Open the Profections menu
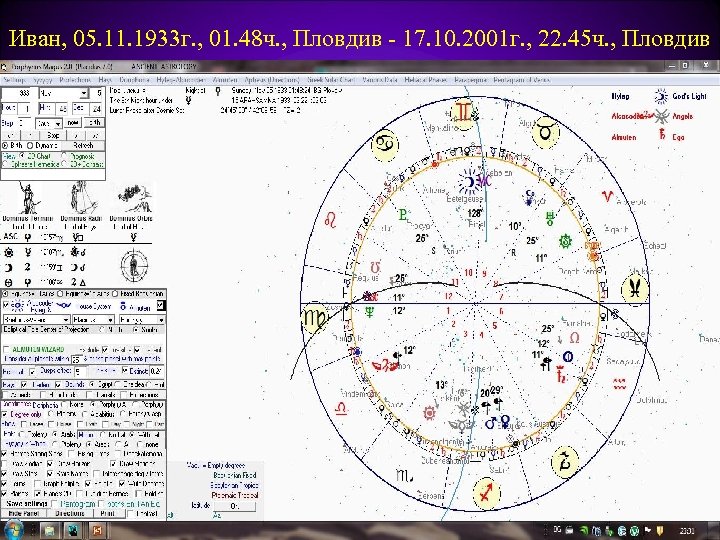The width and height of the screenshot is (720, 540). (75, 80)
